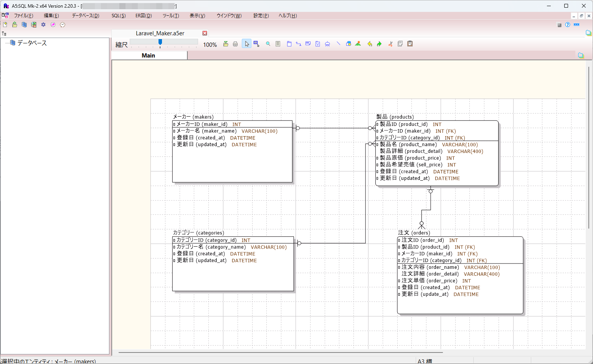This screenshot has width=593, height=364.
Task: Click the blue help question mark icon
Action: pyautogui.click(x=568, y=25)
